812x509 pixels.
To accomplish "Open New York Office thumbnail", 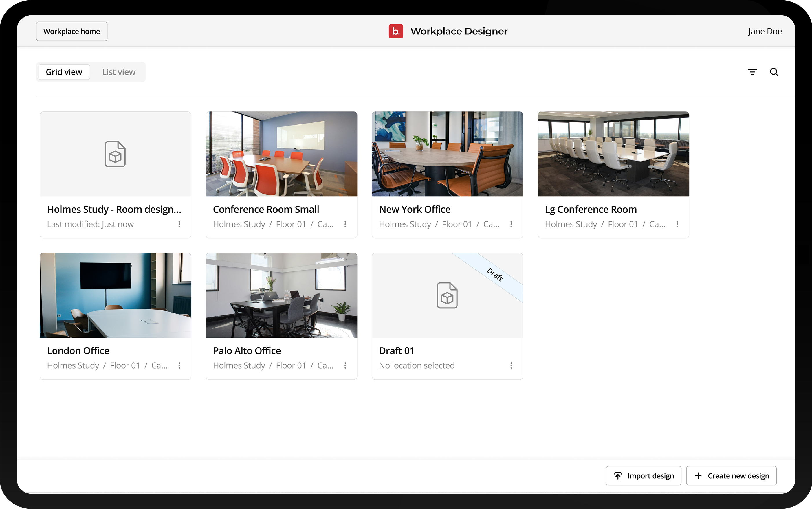I will coord(447,154).
